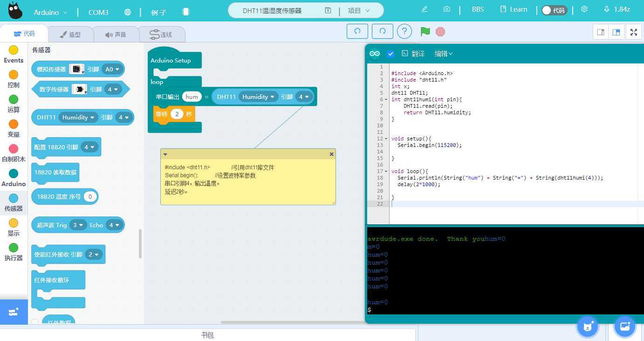Click the redo arrow button
Viewport: 644px width, 341px height.
pos(383,31)
